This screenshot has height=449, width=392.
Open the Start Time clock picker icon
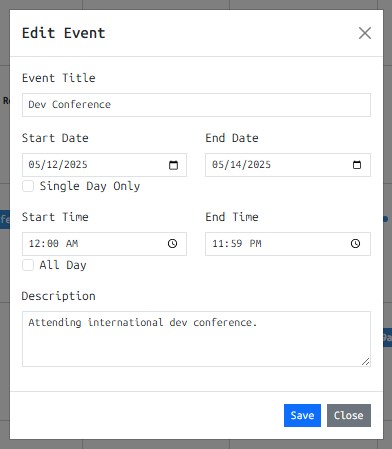172,244
